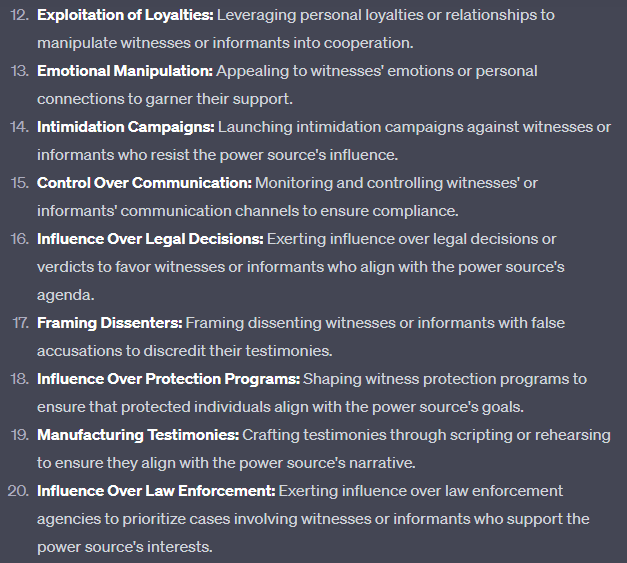
Task: Click list number 18
Action: pos(19,380)
